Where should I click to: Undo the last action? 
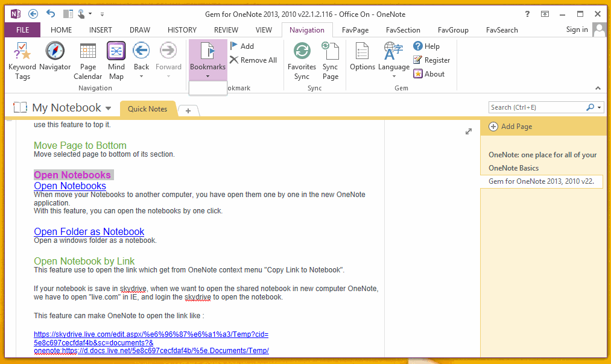[x=51, y=14]
